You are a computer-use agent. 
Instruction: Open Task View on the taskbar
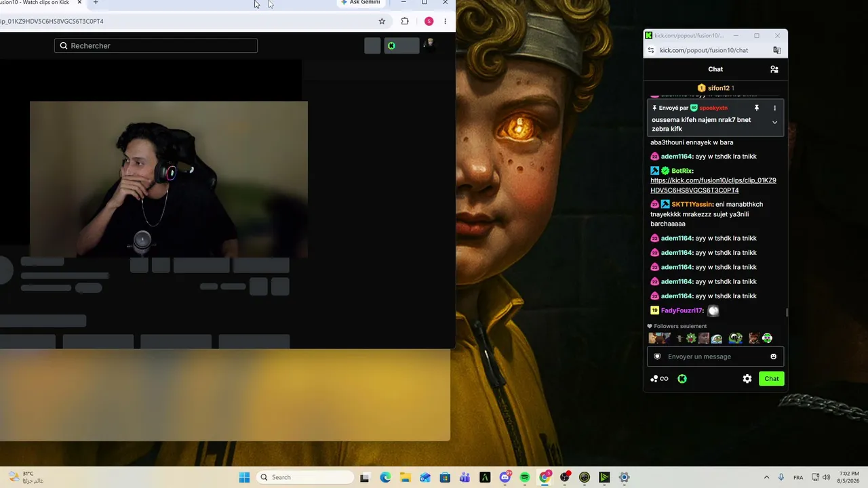click(365, 477)
